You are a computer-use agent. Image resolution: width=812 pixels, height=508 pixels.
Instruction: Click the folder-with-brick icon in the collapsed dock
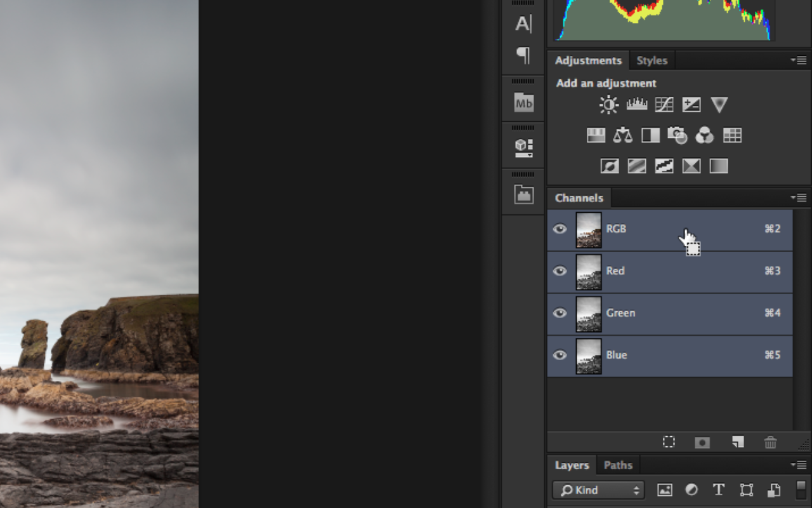pyautogui.click(x=523, y=194)
